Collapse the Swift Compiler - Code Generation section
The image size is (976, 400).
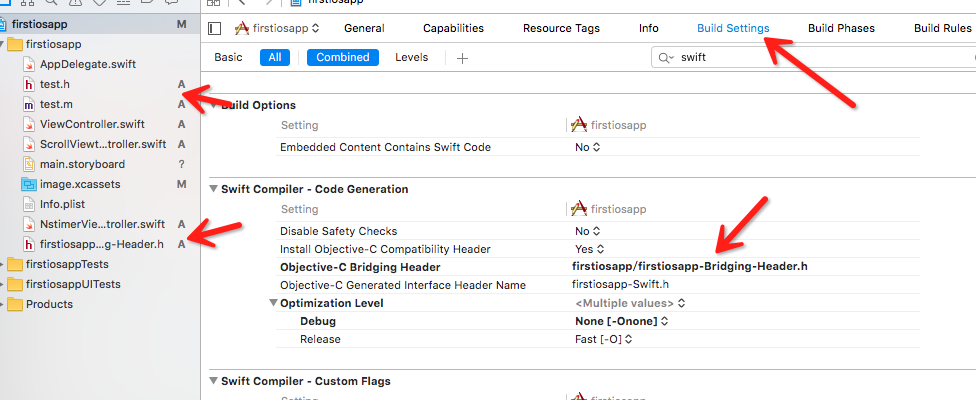pyautogui.click(x=213, y=189)
